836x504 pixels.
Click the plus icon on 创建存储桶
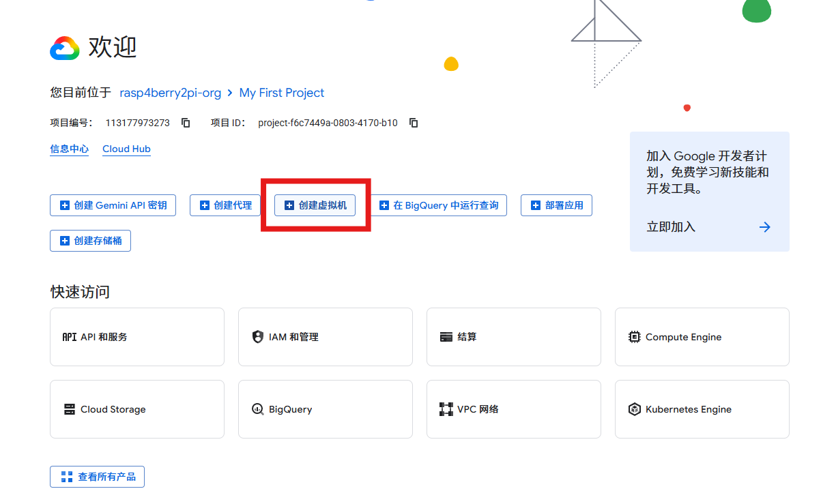[65, 241]
